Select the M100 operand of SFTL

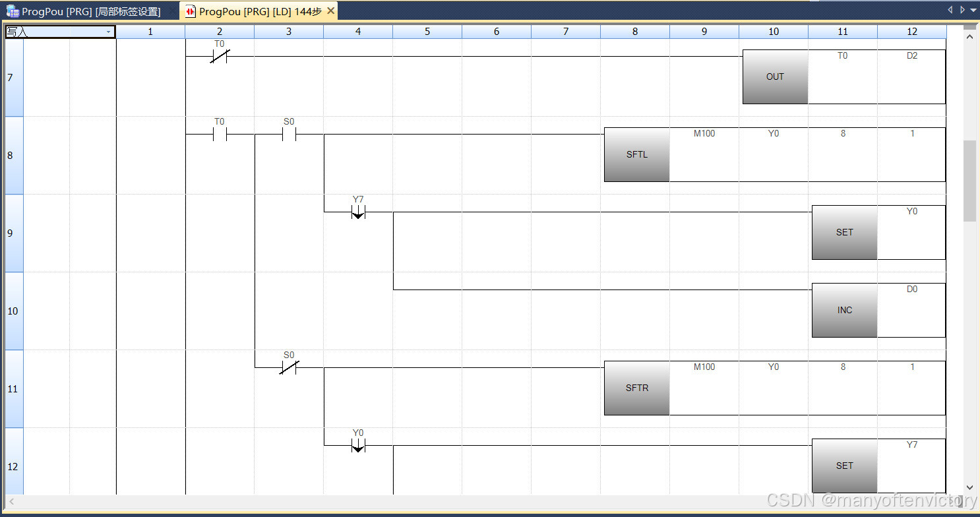(704, 134)
